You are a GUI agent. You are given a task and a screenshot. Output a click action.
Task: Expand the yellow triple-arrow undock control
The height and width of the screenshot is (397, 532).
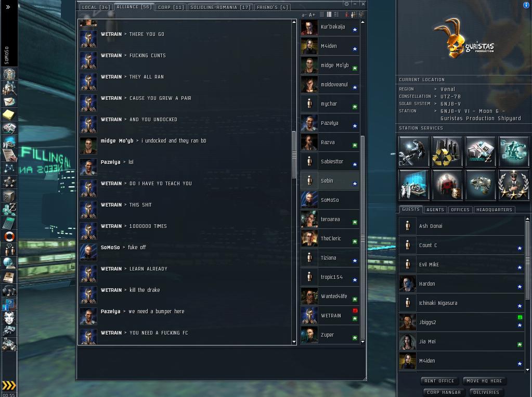[9, 385]
